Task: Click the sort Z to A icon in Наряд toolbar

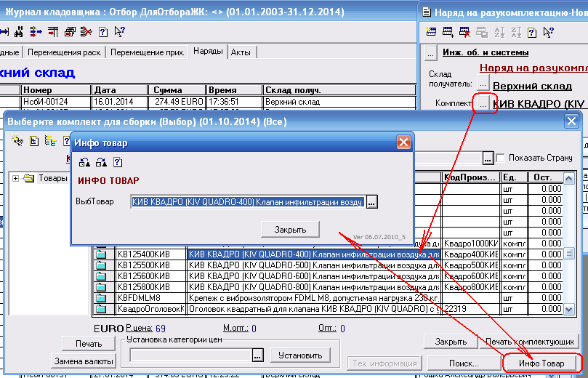Action: tap(516, 32)
